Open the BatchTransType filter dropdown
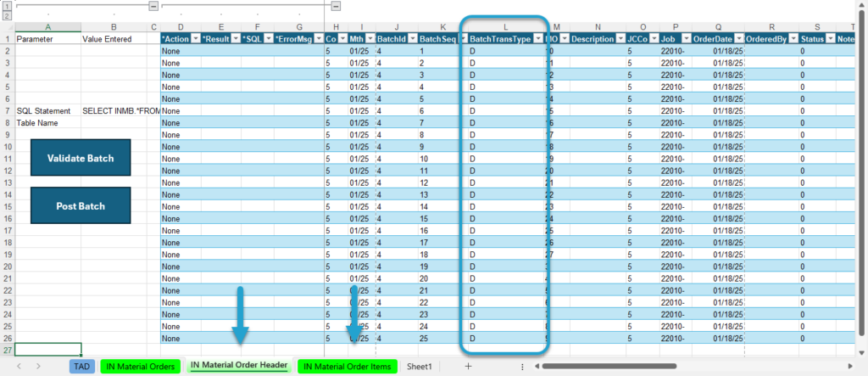This screenshot has height=376, width=868. point(539,39)
